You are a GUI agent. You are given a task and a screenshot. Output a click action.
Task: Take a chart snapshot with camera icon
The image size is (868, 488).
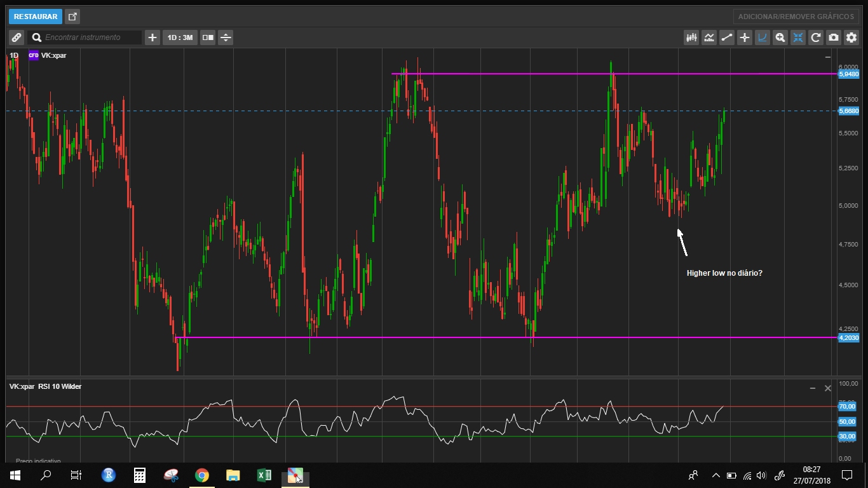[x=834, y=37]
